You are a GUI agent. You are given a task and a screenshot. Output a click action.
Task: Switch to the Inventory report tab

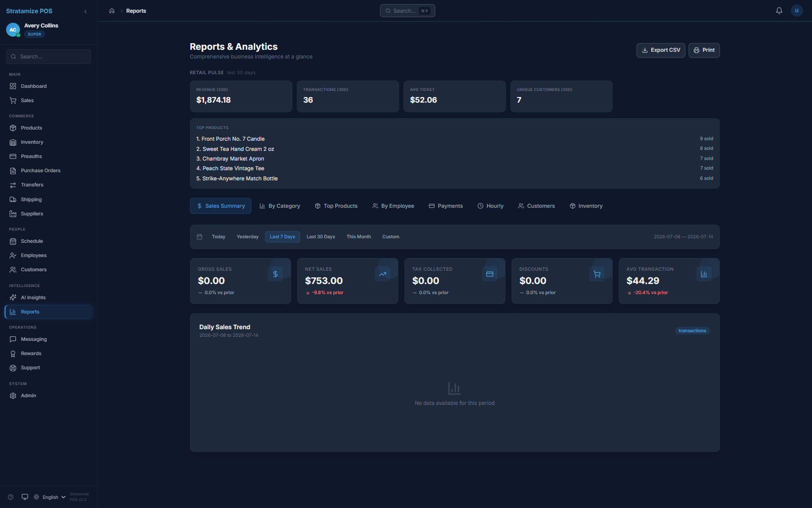point(586,206)
